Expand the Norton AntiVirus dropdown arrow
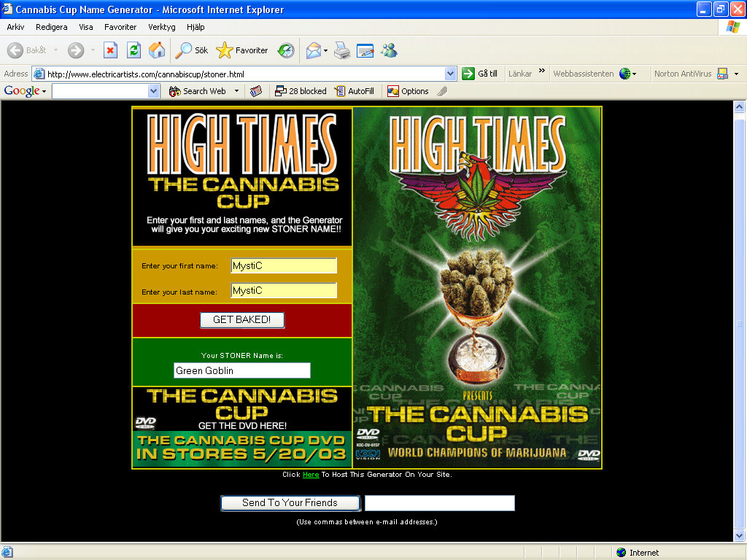747x560 pixels. coord(737,74)
